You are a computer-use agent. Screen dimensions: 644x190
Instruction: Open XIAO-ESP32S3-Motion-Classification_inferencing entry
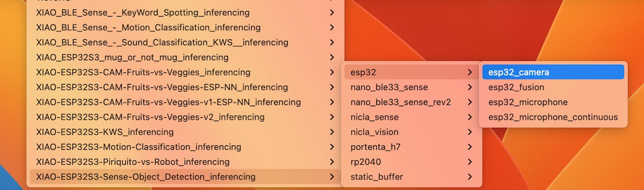pyautogui.click(x=185, y=147)
